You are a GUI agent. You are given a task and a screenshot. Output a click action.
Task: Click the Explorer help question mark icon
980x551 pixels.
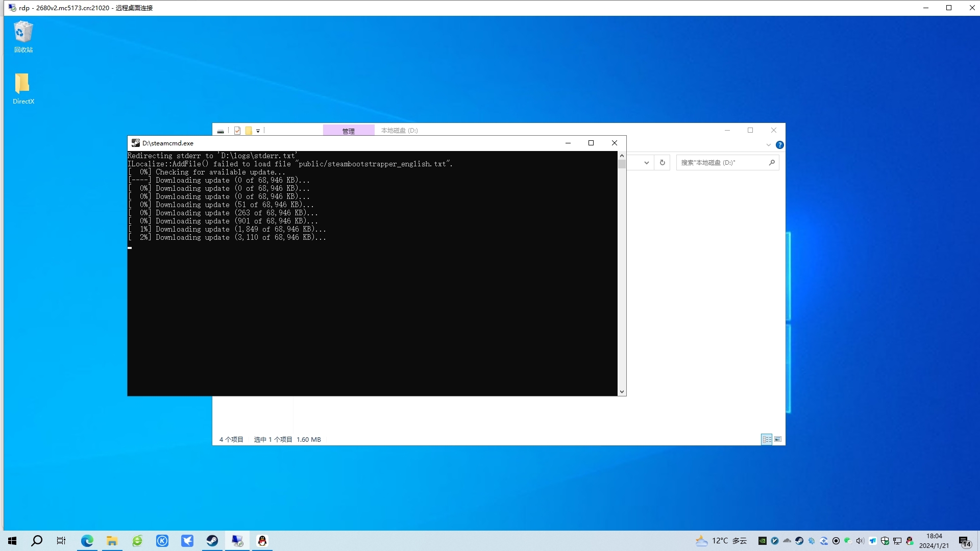click(779, 145)
